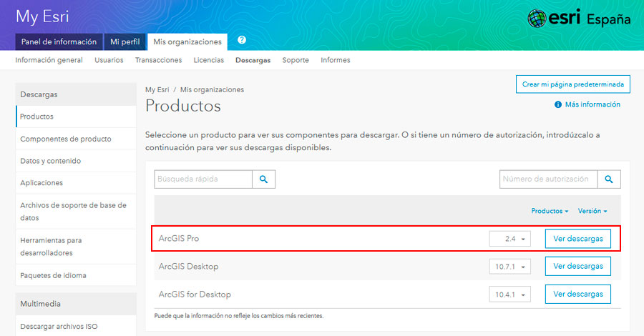
Task: Open the Panel de información tab
Action: pyautogui.click(x=59, y=42)
